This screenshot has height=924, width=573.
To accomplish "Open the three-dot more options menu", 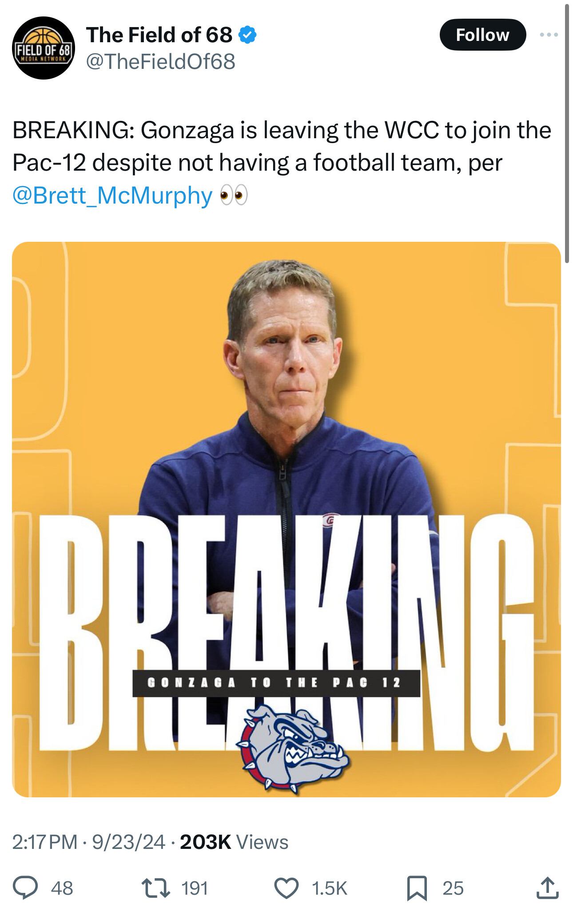I will click(x=549, y=35).
